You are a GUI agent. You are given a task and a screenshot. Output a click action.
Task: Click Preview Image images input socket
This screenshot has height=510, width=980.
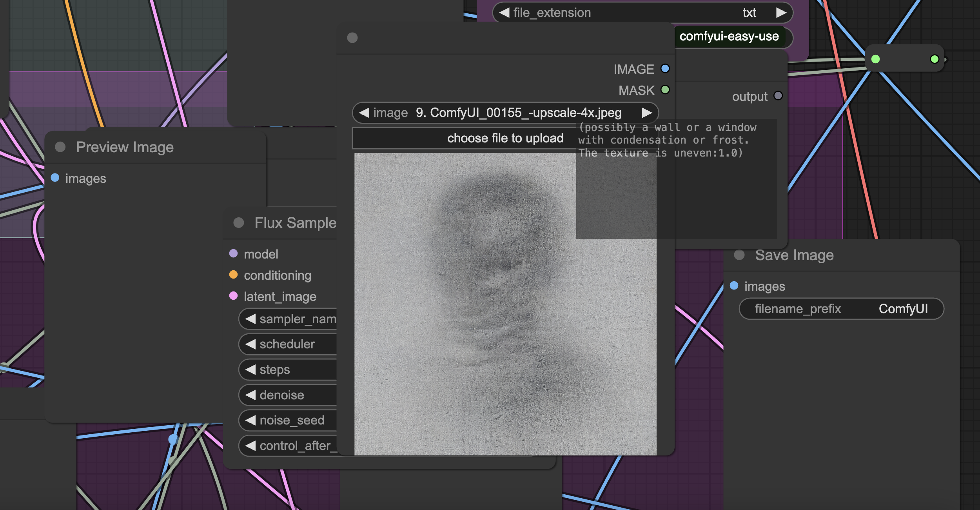pos(55,178)
